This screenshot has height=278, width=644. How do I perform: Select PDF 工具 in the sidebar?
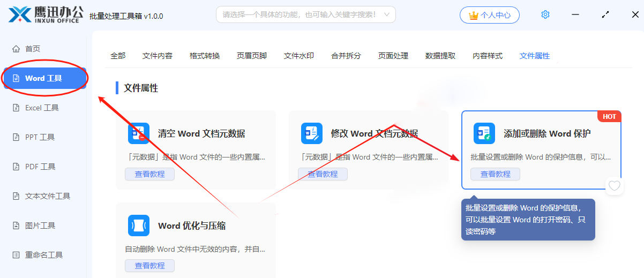[45, 167]
